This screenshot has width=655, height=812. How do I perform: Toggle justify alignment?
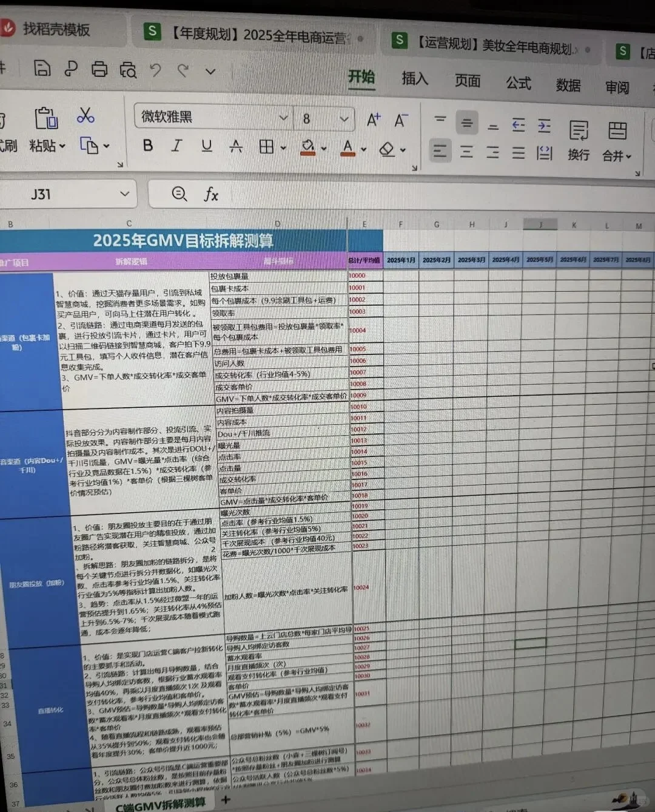[x=518, y=152]
